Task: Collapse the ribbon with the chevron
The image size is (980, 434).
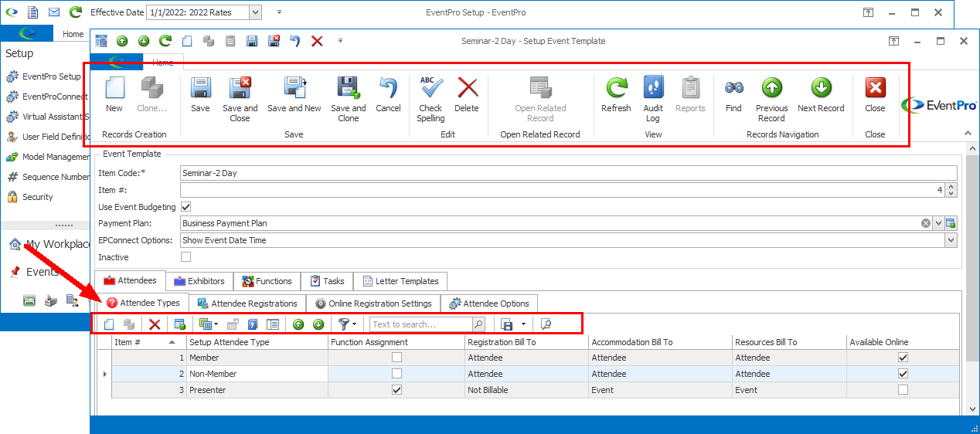Action: pyautogui.click(x=968, y=134)
